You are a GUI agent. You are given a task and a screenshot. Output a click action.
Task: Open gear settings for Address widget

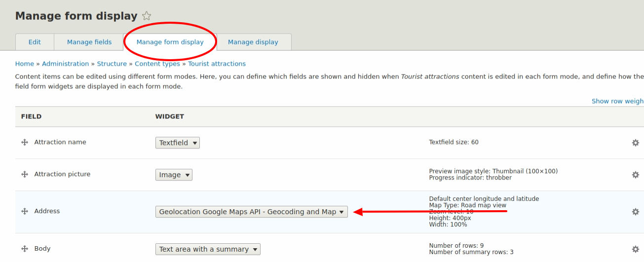[x=635, y=212]
